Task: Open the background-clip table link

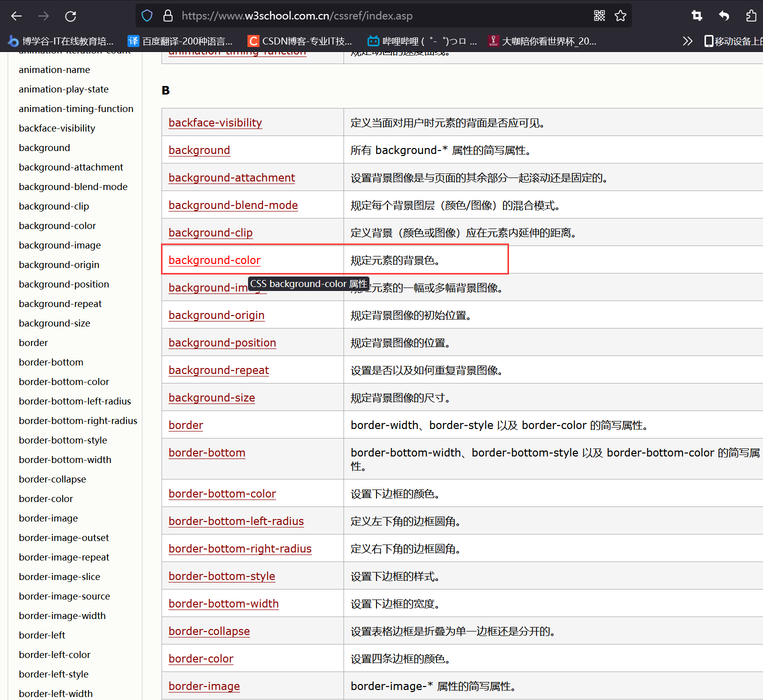Action: [210, 232]
